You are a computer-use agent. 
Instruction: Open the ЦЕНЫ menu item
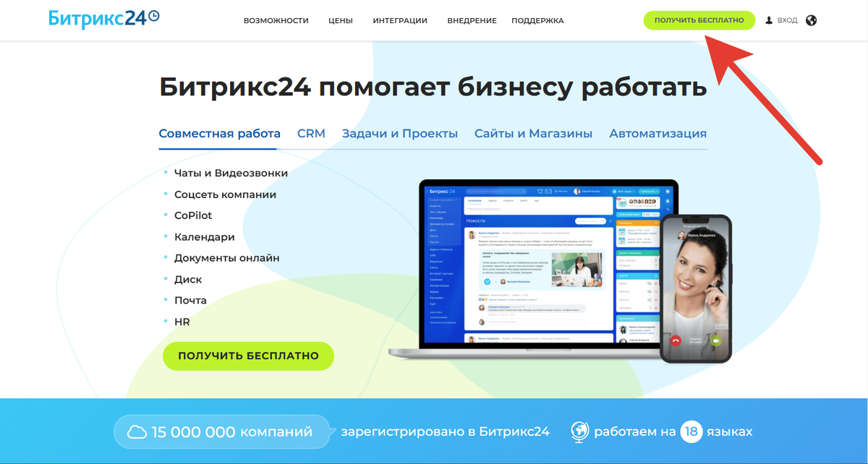[x=340, y=21]
